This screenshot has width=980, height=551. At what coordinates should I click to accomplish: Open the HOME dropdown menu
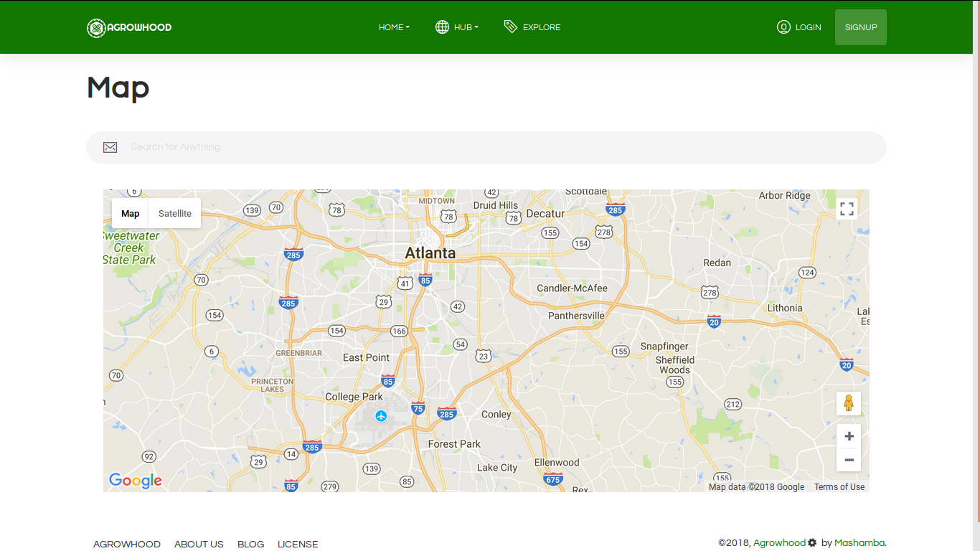394,27
